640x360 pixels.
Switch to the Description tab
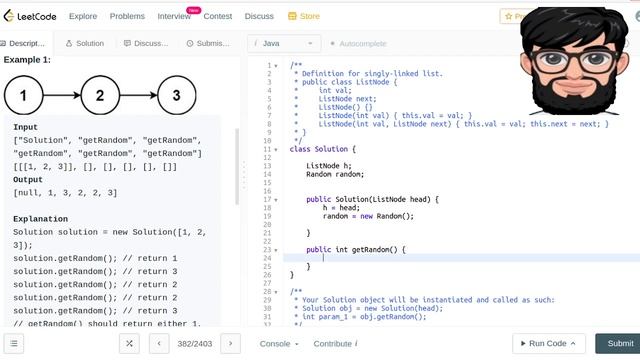pyautogui.click(x=23, y=43)
